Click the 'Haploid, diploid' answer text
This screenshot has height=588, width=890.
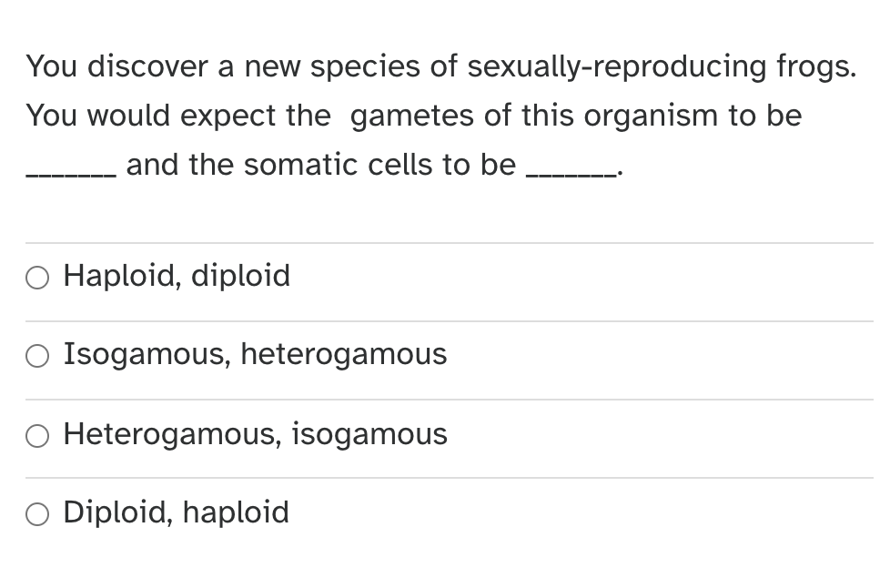pyautogui.click(x=176, y=276)
